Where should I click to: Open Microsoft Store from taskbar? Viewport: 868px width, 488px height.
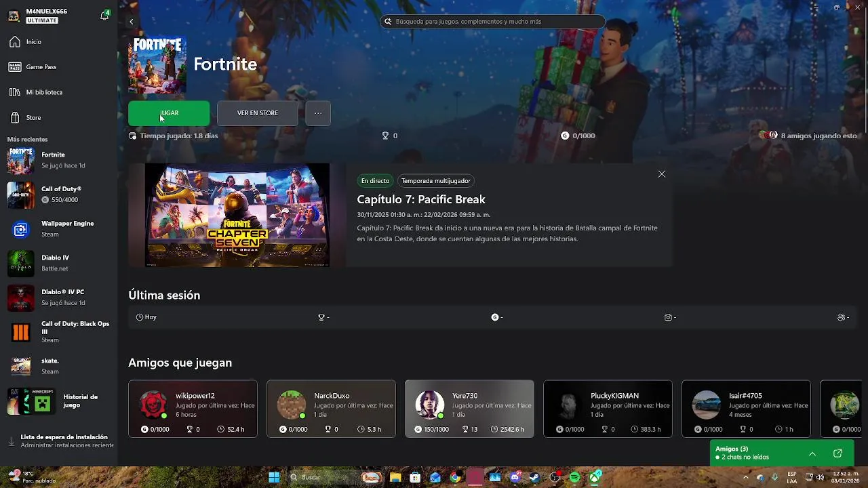coord(415,477)
